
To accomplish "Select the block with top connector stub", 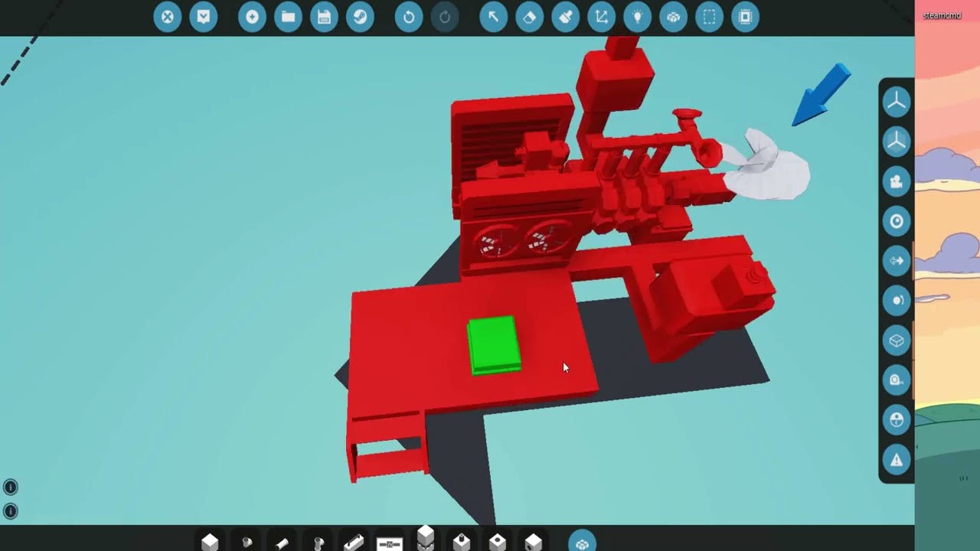I will tap(462, 542).
